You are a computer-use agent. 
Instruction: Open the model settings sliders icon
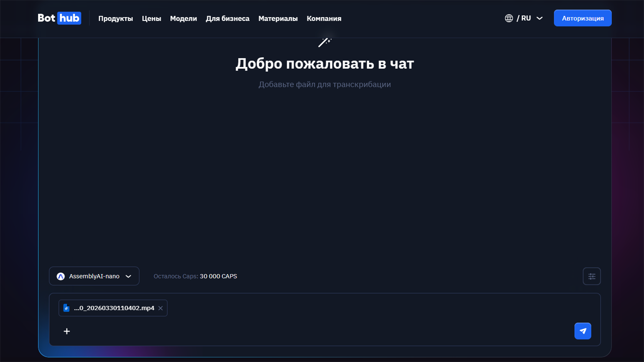(x=591, y=276)
